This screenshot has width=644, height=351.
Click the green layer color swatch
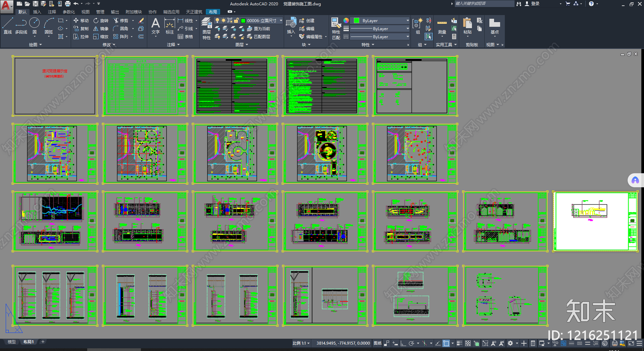click(x=243, y=21)
